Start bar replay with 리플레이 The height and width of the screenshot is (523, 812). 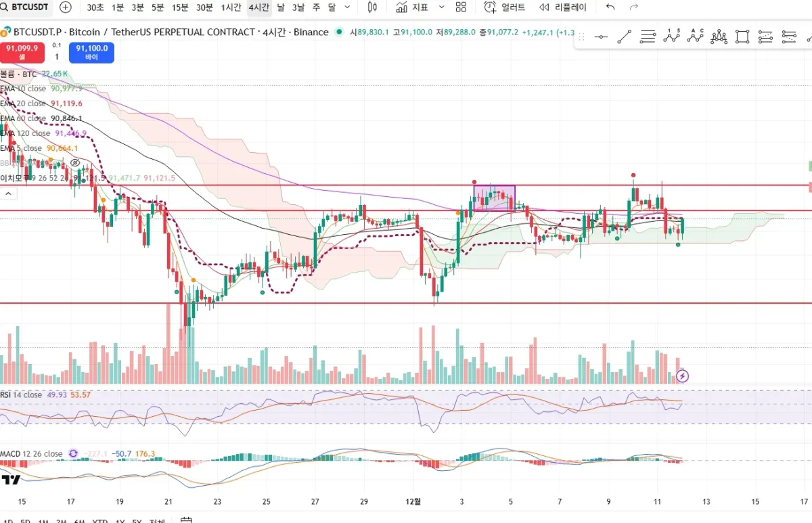click(563, 7)
